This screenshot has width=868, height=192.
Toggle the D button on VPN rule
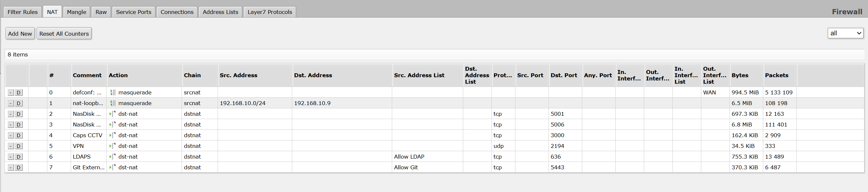[x=18, y=146]
